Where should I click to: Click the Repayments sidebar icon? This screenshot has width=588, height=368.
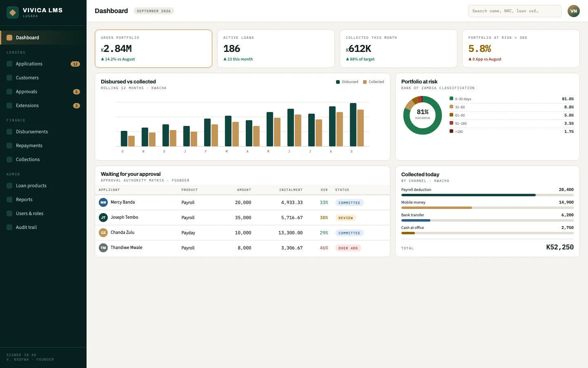9,146
